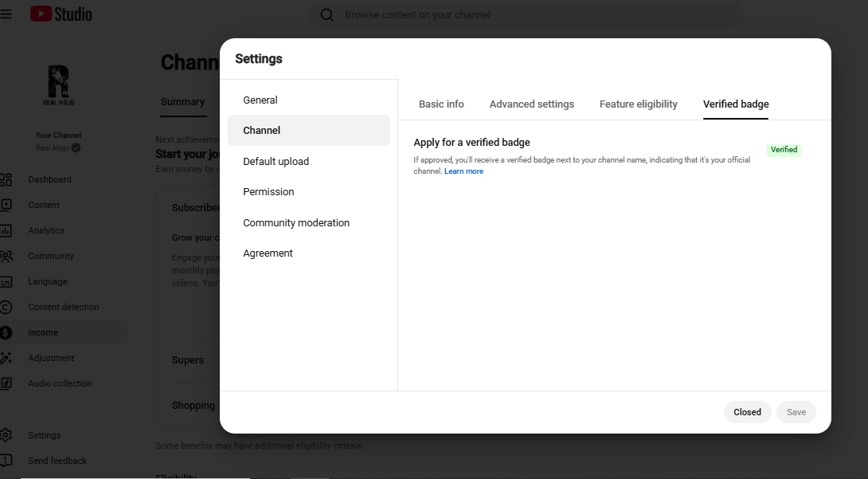This screenshot has height=479, width=868.
Task: Click the Real Mojo channel avatar
Action: point(59,84)
